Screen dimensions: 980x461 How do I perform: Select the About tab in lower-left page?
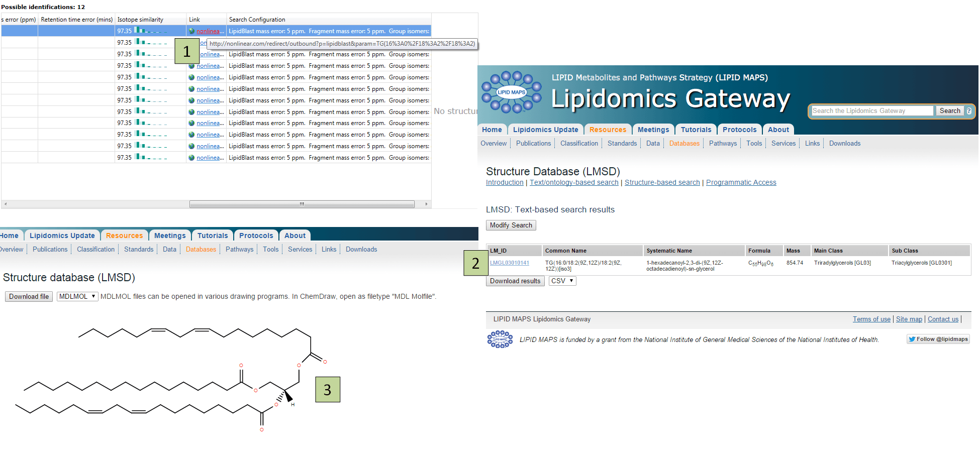click(x=295, y=236)
